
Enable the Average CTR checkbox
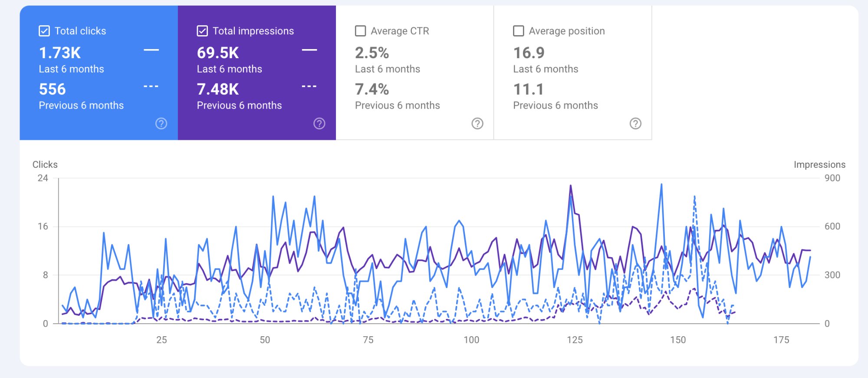[x=360, y=31]
